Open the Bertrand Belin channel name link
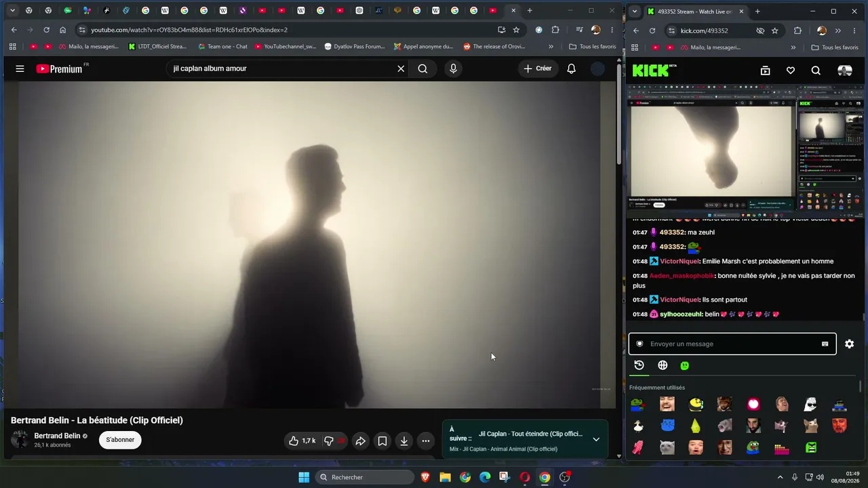 (x=57, y=436)
